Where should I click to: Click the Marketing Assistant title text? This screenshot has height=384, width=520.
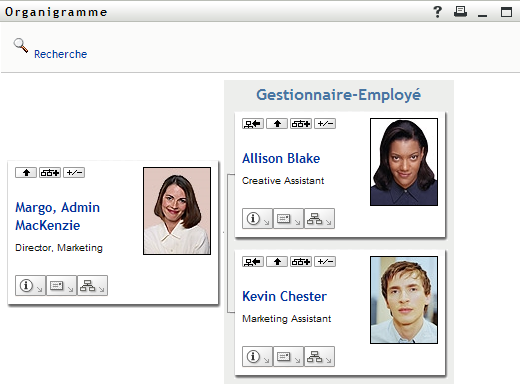[287, 319]
